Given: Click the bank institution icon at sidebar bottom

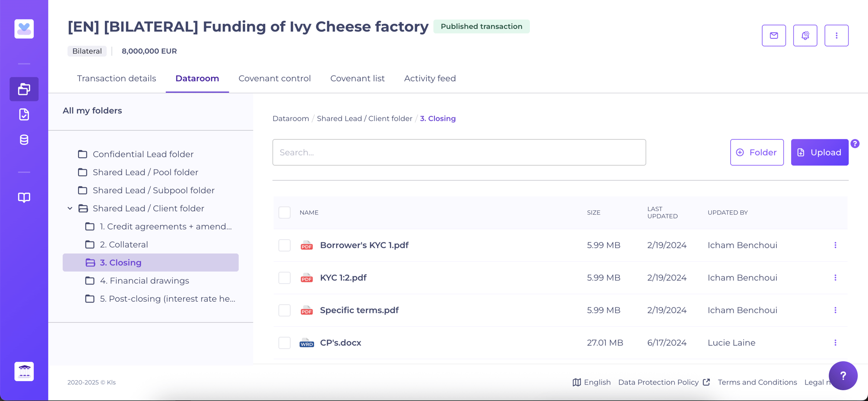Looking at the screenshot, I should (24, 371).
